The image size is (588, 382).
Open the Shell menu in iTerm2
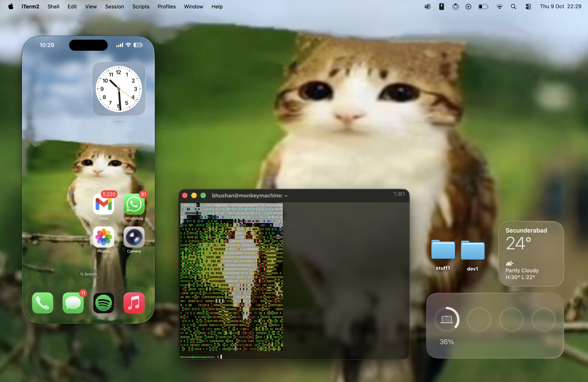coord(53,6)
